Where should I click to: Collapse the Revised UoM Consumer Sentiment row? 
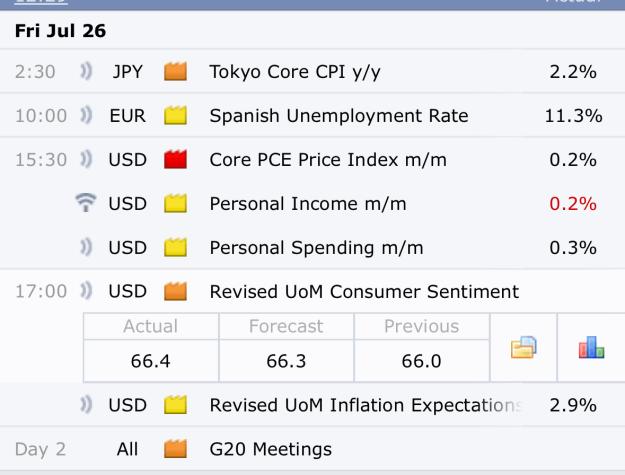[x=312, y=291]
